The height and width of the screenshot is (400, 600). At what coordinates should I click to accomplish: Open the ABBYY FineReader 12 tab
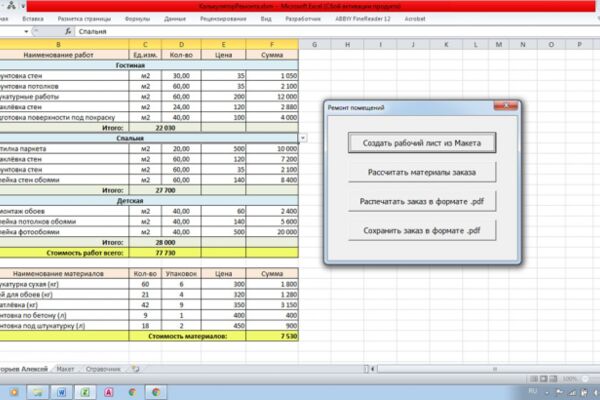click(363, 19)
